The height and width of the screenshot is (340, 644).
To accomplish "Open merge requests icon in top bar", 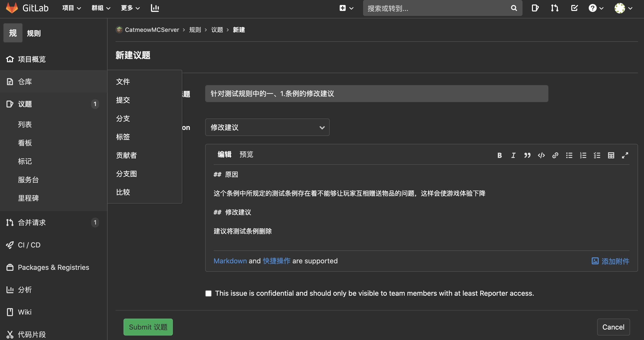I will (x=555, y=8).
